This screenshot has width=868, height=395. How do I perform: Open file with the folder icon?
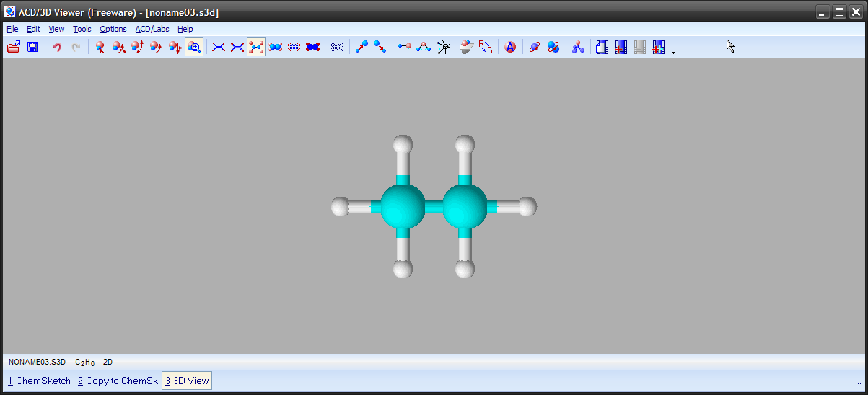click(x=14, y=48)
